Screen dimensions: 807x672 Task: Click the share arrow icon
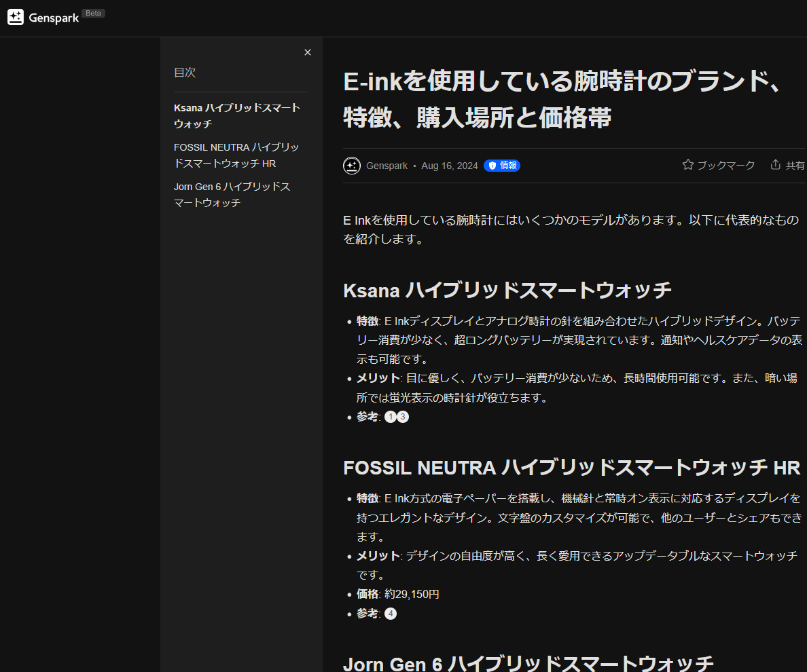point(775,165)
